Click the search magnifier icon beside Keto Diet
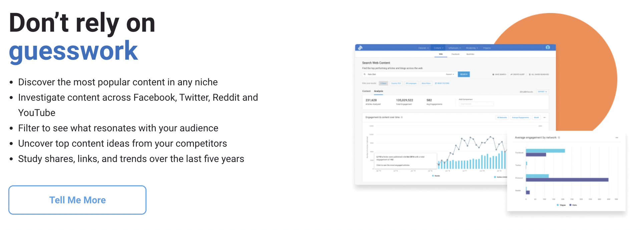644x230 pixels. click(x=365, y=74)
